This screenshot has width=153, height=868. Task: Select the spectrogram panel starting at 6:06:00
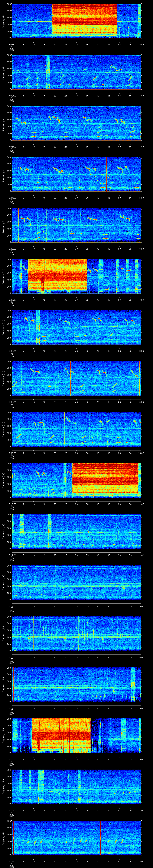[77, 276]
